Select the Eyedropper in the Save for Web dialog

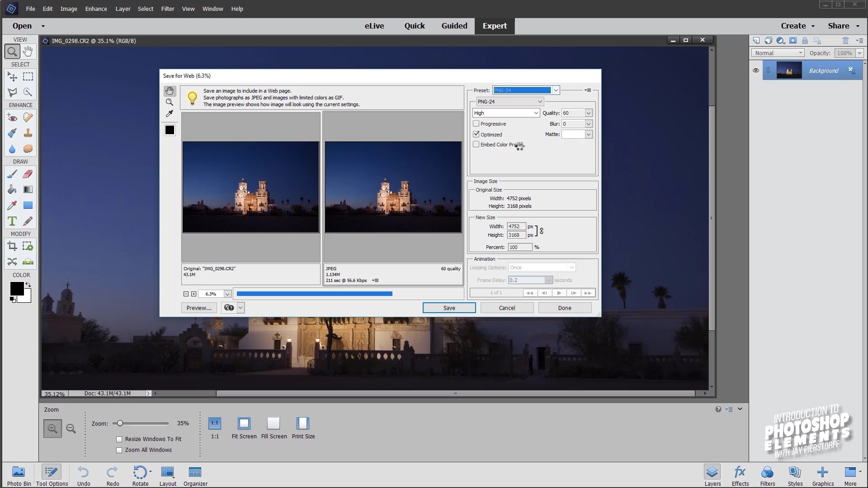tap(170, 114)
